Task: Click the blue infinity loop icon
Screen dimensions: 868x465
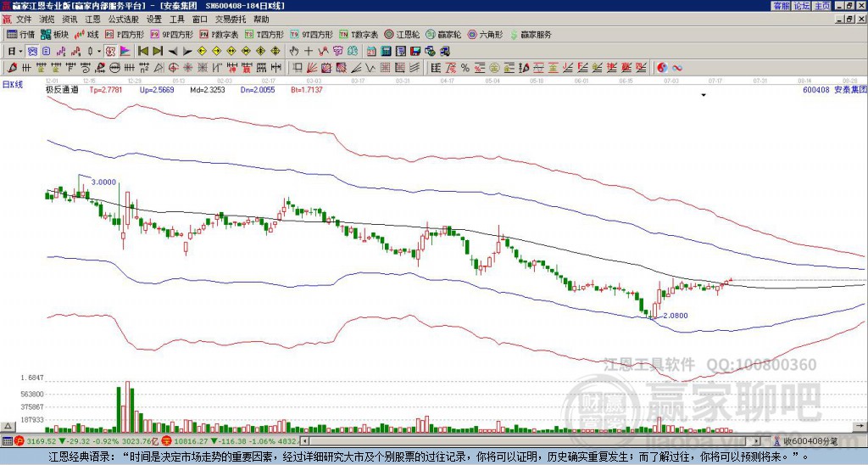Action: point(677,68)
